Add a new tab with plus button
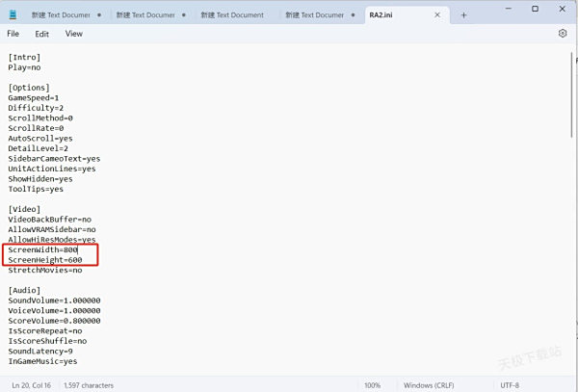The width and height of the screenshot is (578, 392). coord(463,15)
